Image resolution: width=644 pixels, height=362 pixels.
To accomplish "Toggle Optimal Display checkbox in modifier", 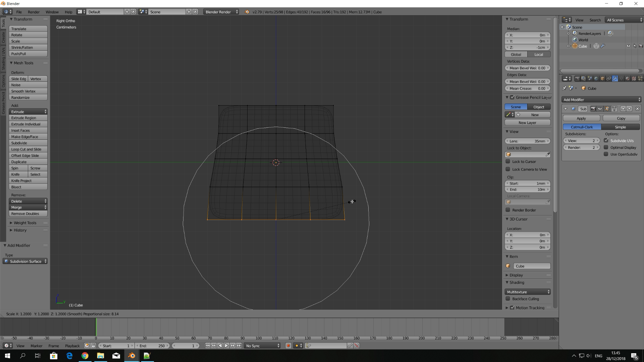I will click(x=605, y=147).
